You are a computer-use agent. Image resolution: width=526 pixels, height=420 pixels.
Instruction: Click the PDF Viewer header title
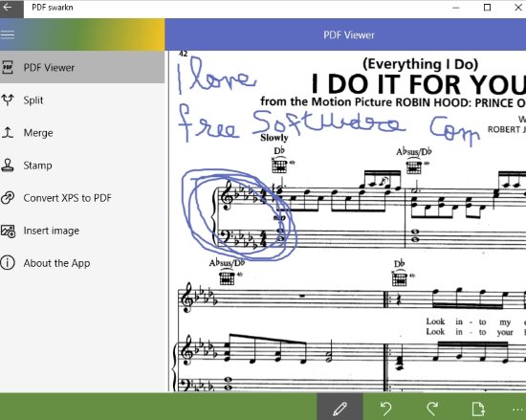[x=348, y=34]
